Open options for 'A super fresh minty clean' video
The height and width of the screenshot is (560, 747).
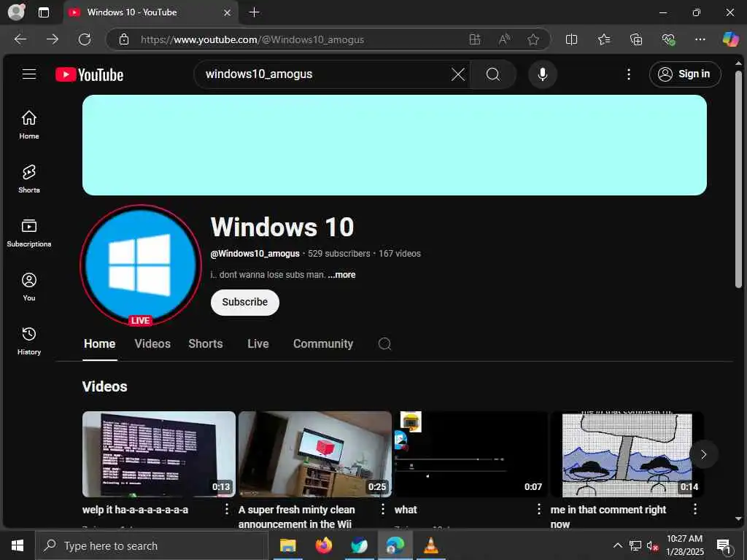[382, 510]
